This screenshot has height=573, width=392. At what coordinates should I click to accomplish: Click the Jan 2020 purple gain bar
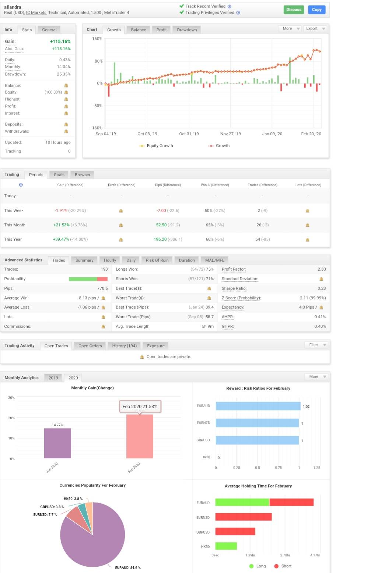pyautogui.click(x=57, y=443)
